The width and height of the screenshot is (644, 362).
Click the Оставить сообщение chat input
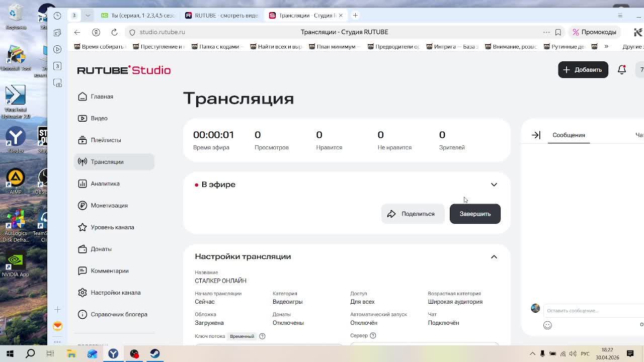594,311
